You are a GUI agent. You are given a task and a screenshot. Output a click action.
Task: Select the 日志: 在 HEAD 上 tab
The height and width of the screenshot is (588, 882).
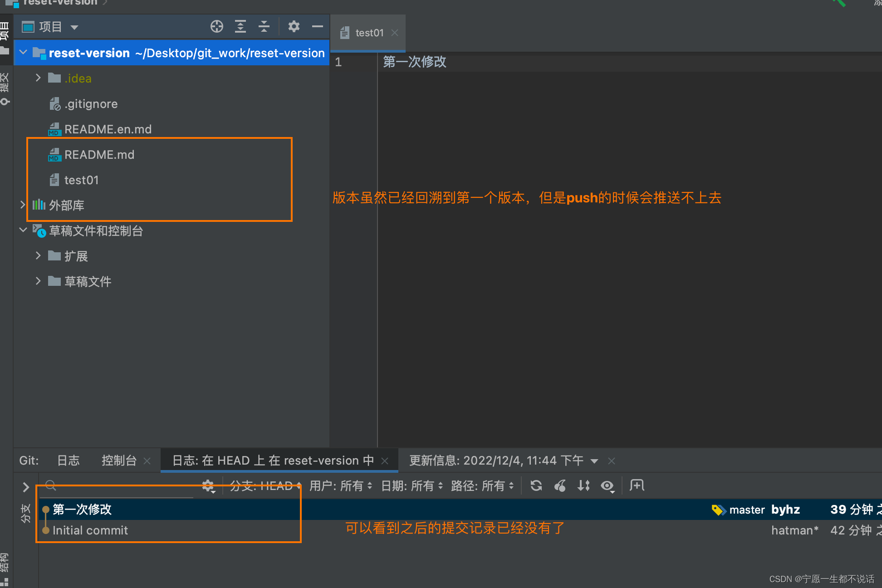[x=273, y=461]
